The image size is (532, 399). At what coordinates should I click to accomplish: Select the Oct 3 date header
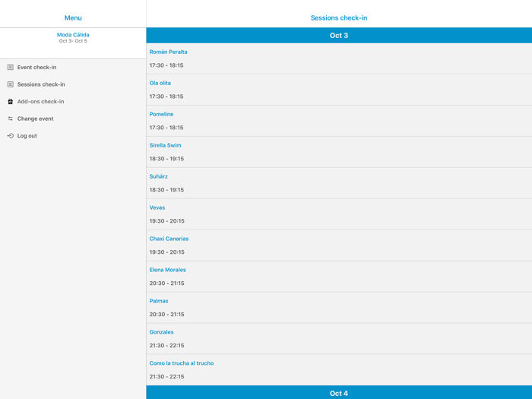pyautogui.click(x=339, y=35)
